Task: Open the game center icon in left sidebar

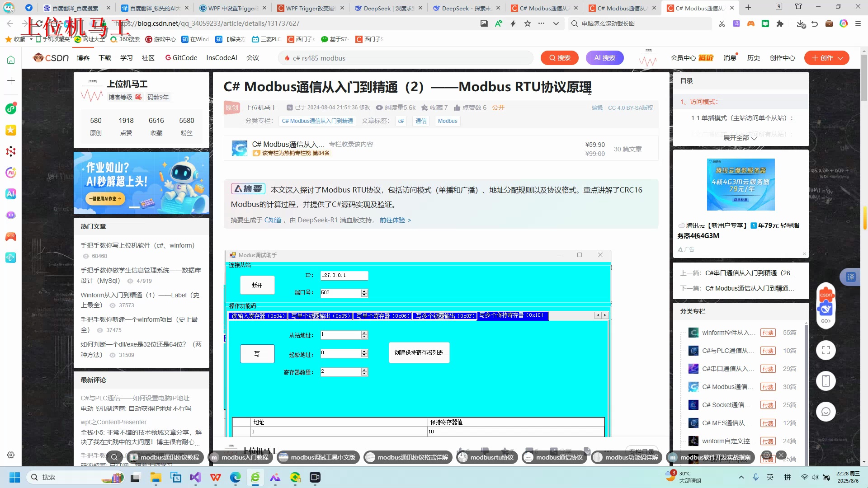Action: click(11, 237)
